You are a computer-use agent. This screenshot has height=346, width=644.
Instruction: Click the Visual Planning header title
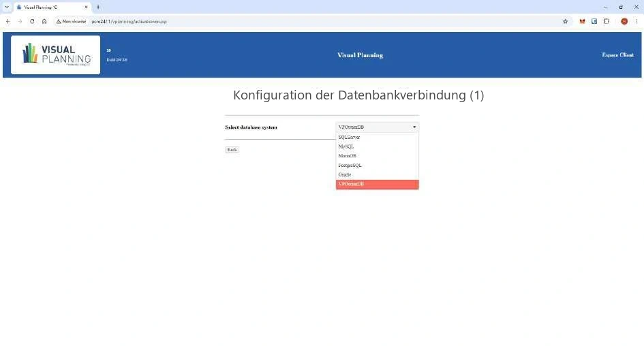coord(361,55)
